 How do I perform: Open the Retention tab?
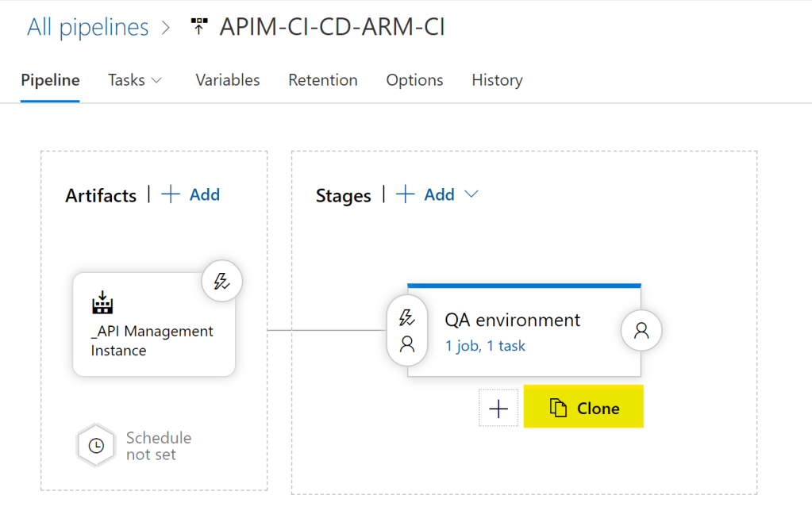point(322,80)
